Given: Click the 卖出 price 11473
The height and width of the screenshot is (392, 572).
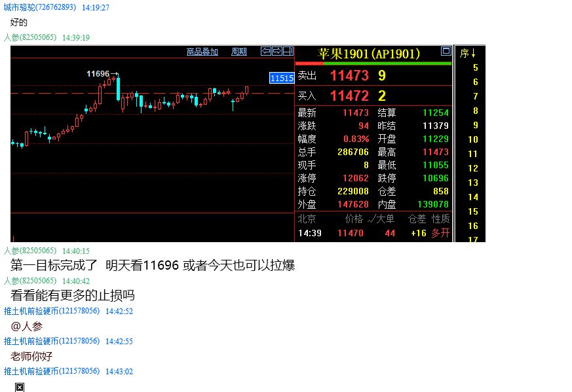Looking at the screenshot, I should coord(349,76).
